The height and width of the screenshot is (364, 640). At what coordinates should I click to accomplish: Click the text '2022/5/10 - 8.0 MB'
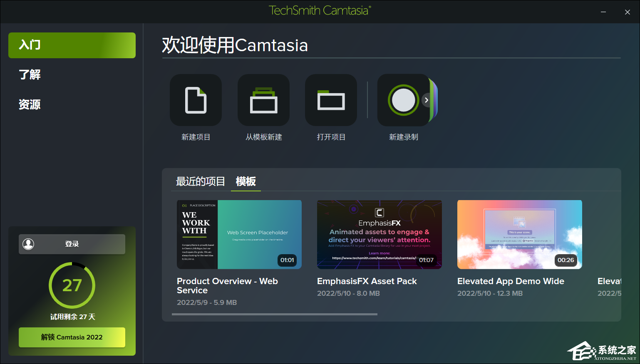[x=348, y=293]
